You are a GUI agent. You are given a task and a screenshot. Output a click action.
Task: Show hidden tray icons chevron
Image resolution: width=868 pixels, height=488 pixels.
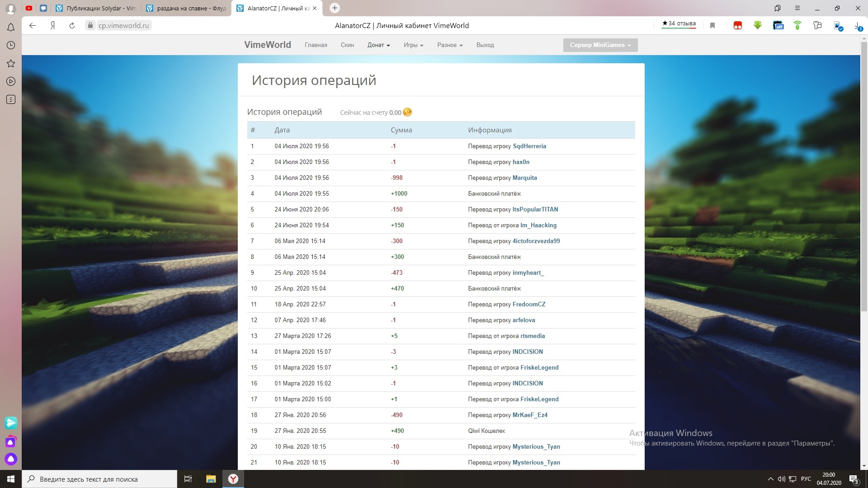coord(770,479)
